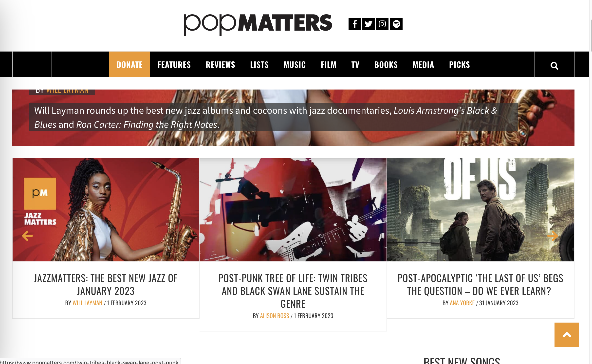Click the search magnifier icon

pyautogui.click(x=554, y=66)
